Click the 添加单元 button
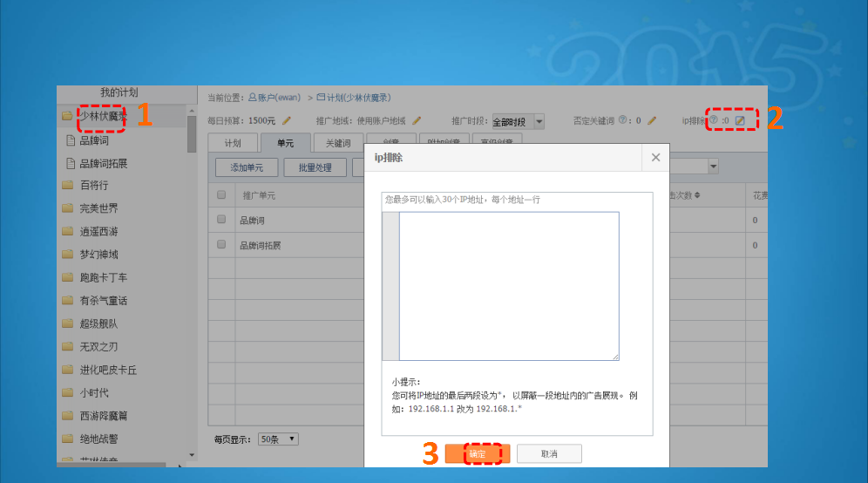This screenshot has width=868, height=483. click(252, 167)
